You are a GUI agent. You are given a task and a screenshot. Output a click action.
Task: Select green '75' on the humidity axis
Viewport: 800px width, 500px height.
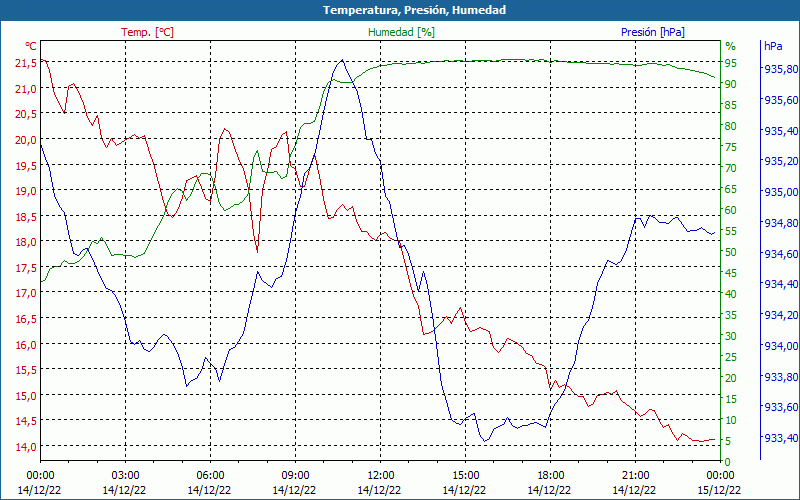731,147
